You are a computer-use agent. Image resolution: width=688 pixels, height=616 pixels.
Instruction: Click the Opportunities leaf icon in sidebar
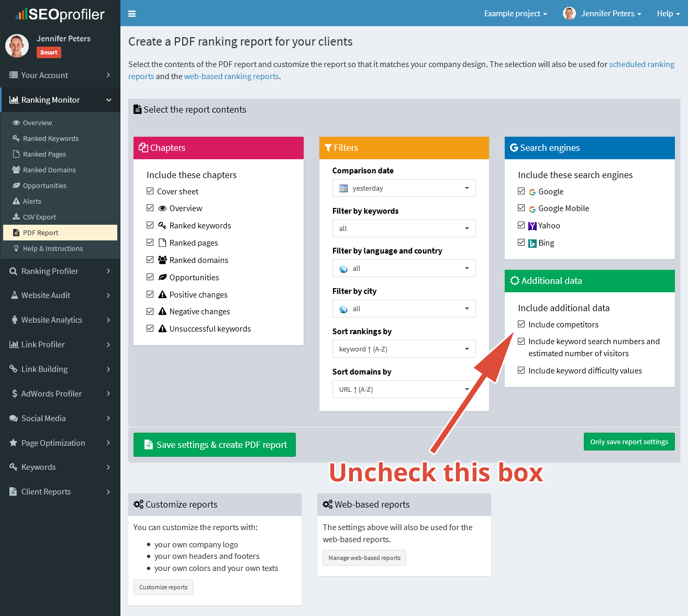[x=16, y=185]
